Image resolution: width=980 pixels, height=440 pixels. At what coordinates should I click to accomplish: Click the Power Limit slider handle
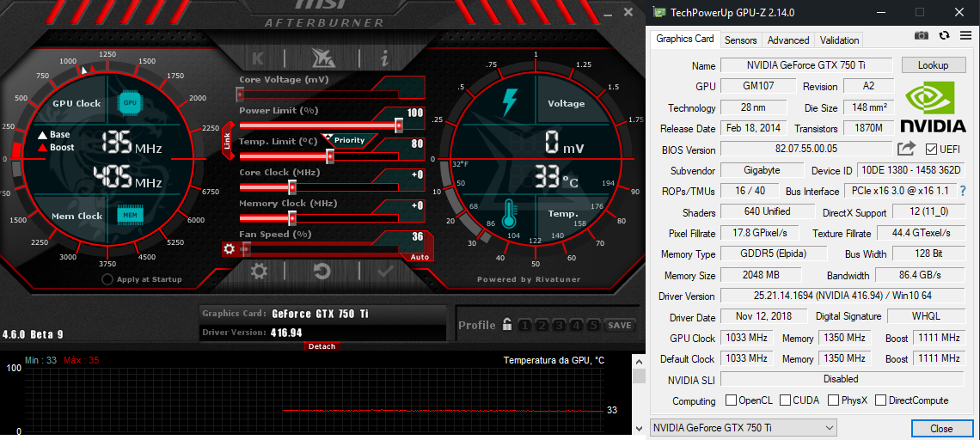[x=399, y=125]
